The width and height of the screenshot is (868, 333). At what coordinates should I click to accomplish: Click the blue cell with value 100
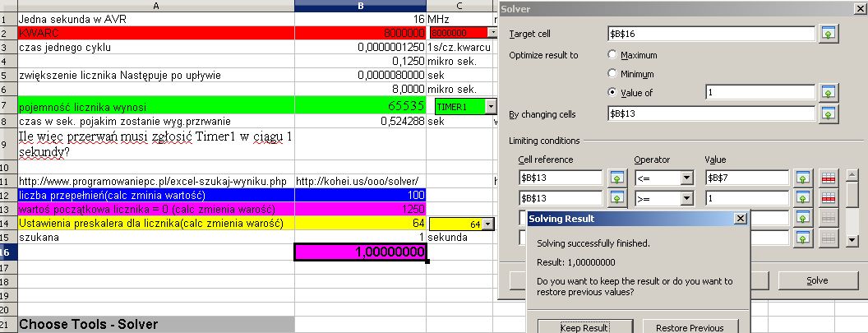(x=360, y=195)
